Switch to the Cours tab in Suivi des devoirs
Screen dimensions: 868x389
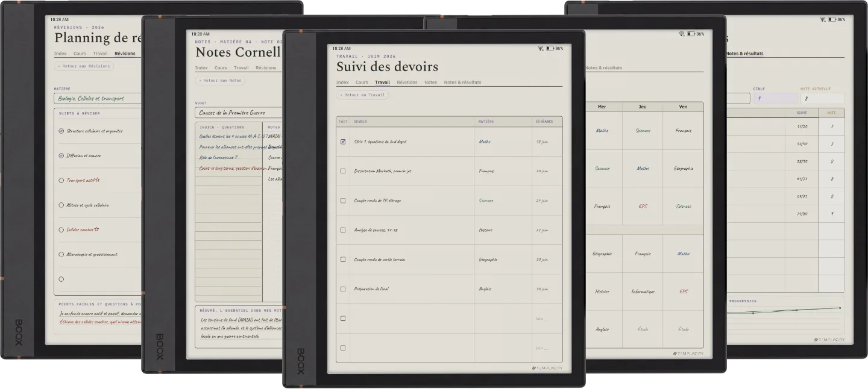362,82
